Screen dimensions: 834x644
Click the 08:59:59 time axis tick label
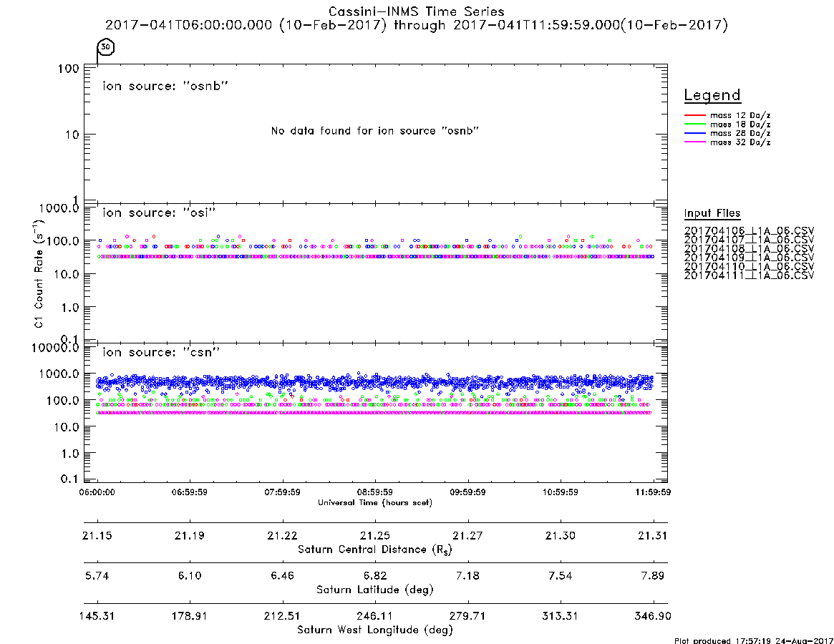point(375,492)
